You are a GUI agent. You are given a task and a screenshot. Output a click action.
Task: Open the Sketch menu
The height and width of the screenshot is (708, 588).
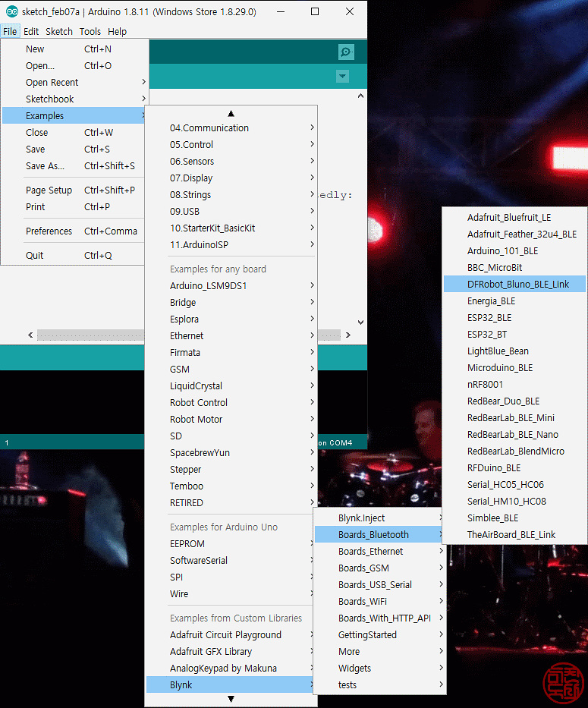[x=59, y=32]
